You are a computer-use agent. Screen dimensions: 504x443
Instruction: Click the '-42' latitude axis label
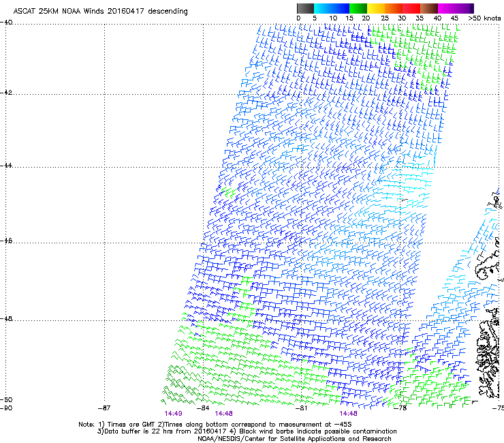[6, 92]
